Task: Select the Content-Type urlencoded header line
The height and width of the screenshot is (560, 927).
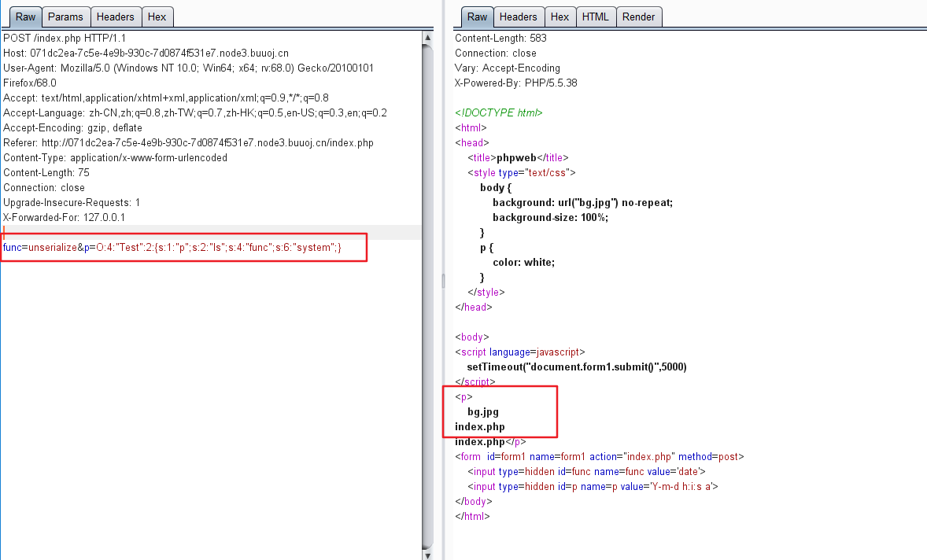Action: 115,158
